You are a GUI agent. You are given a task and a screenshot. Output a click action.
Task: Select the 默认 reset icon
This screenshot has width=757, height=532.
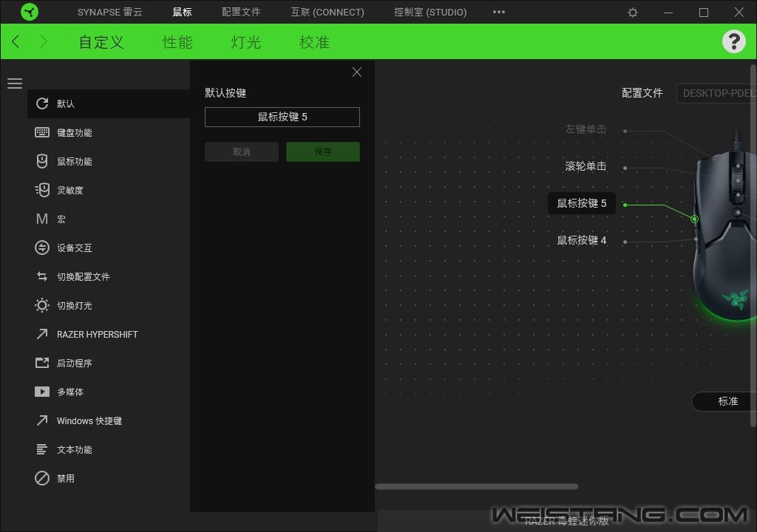coord(42,103)
